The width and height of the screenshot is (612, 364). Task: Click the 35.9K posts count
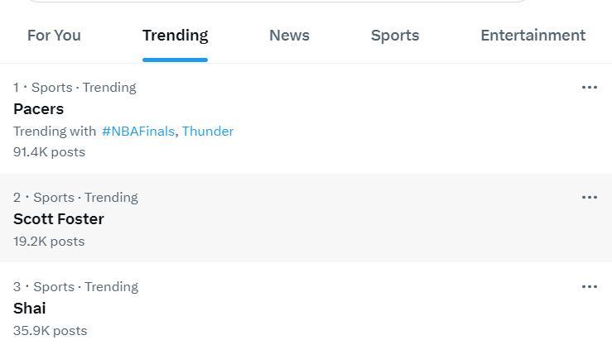coord(50,330)
